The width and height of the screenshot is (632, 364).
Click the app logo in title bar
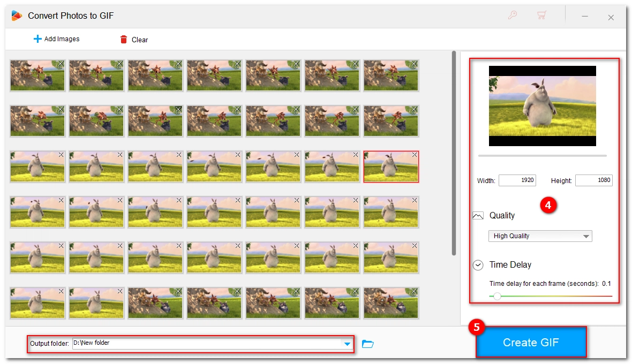(17, 16)
